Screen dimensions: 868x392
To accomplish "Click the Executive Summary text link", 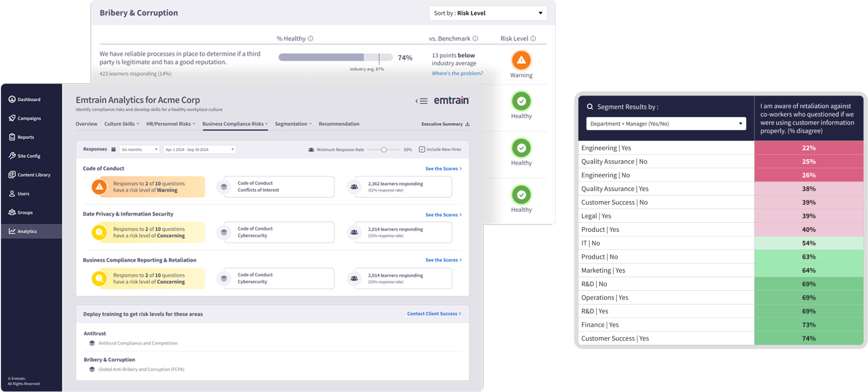I will pyautogui.click(x=442, y=124).
